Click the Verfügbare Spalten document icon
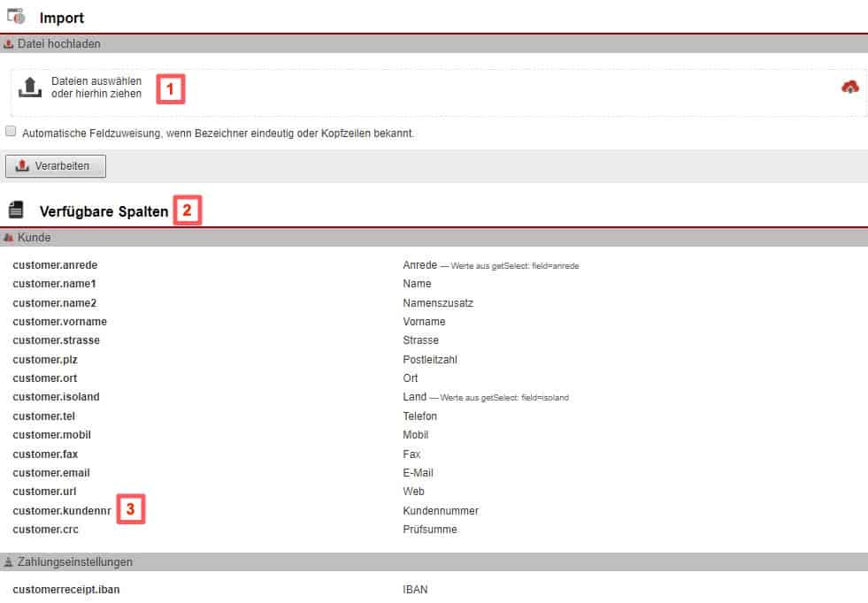868x603 pixels. pyautogui.click(x=15, y=210)
